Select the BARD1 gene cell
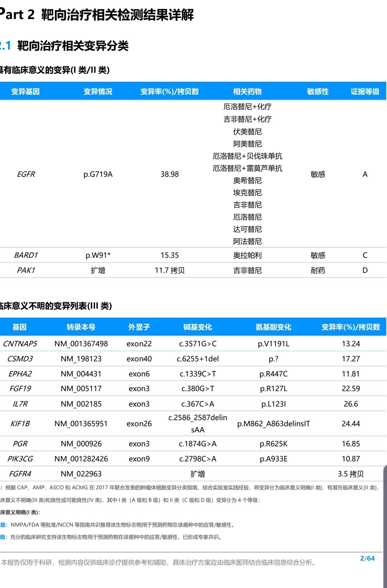Screen dimensions: 387x588 [26, 255]
